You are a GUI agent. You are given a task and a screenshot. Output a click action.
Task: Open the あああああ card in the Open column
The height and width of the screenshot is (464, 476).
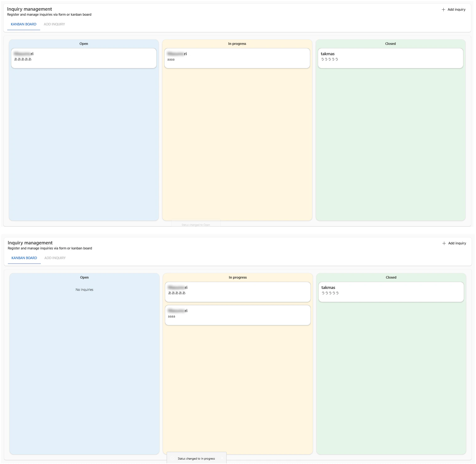(84, 58)
